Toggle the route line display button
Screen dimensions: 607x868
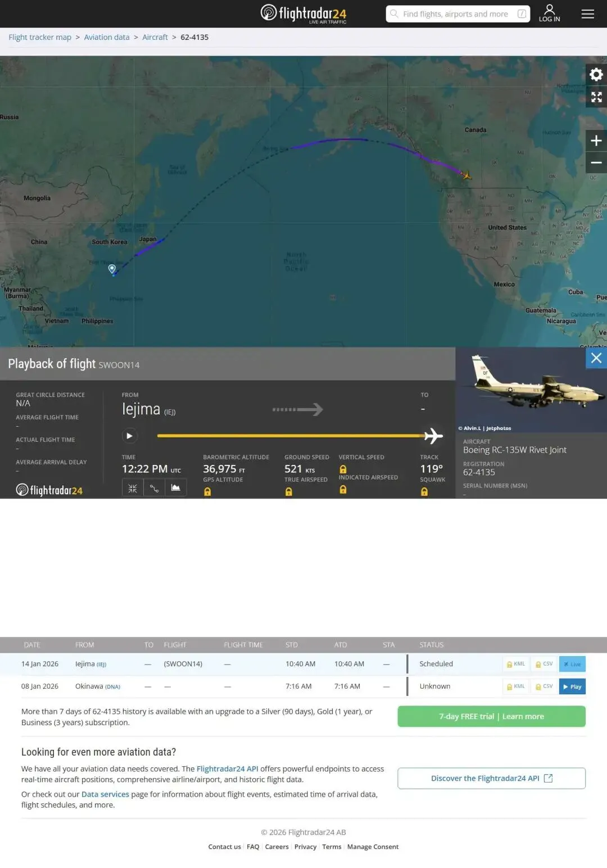pos(154,488)
